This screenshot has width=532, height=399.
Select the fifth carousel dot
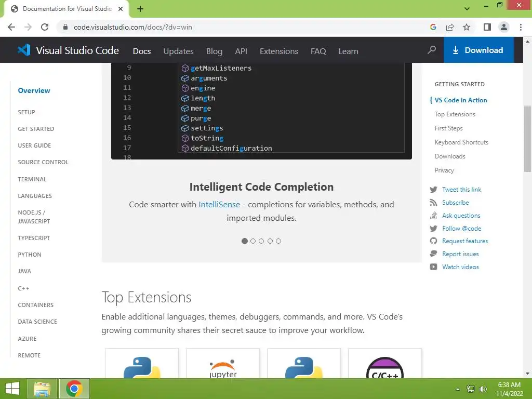[x=278, y=241]
